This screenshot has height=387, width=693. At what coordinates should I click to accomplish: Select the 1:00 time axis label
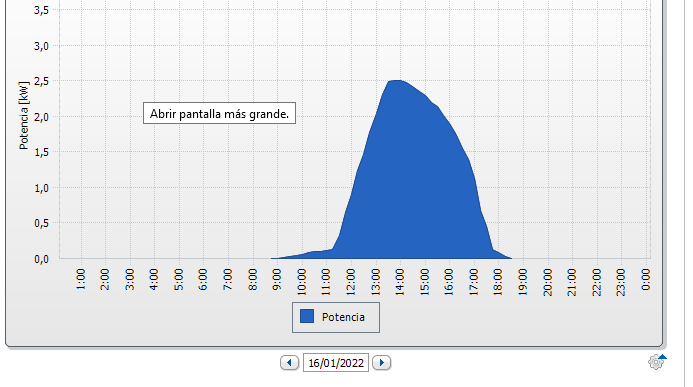(81, 280)
